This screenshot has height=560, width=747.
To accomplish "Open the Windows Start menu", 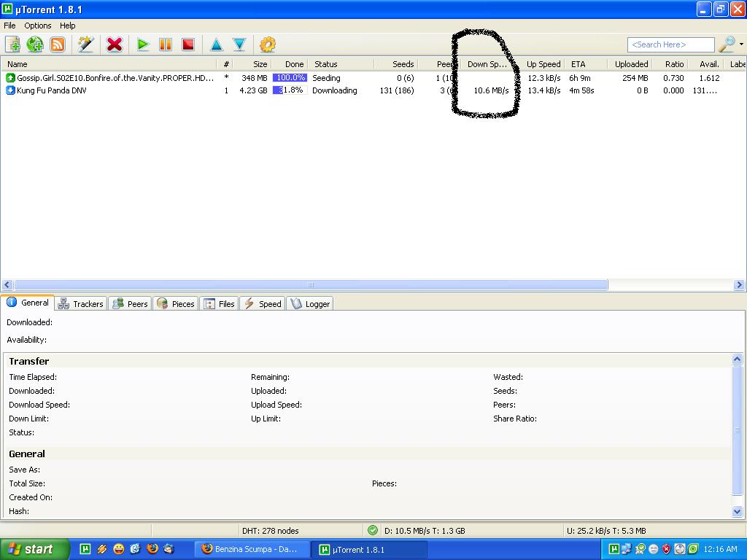I will (x=35, y=549).
